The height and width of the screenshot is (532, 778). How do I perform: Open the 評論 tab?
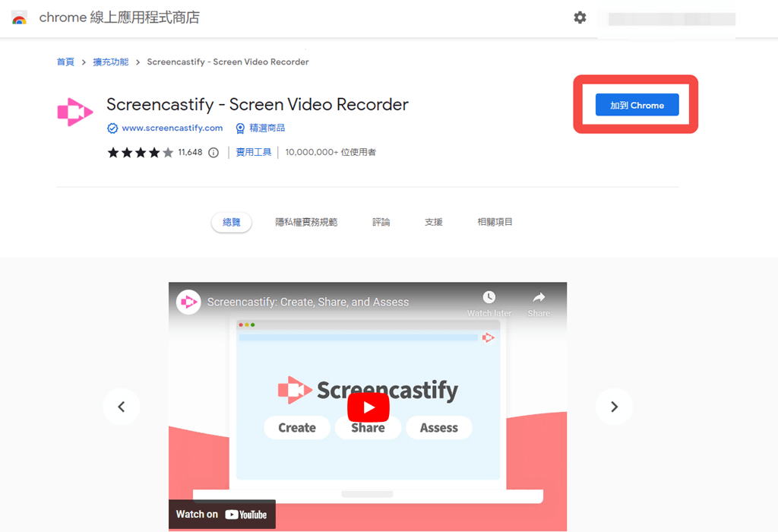(381, 223)
